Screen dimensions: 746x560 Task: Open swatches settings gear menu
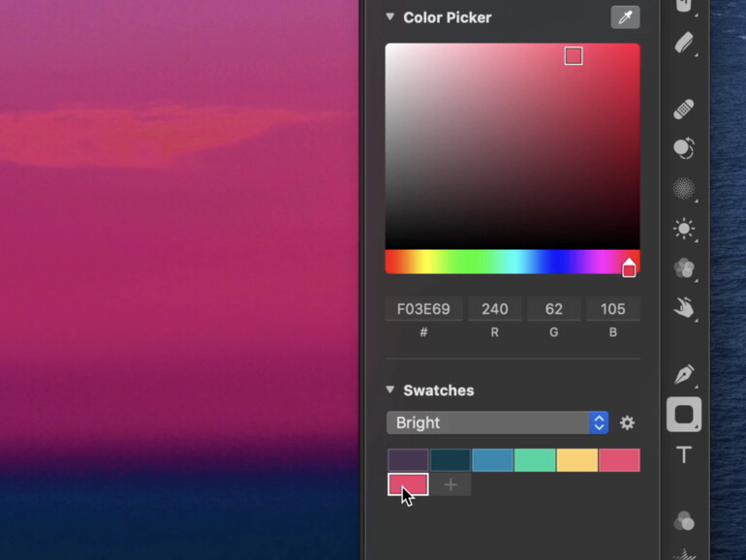pos(627,422)
